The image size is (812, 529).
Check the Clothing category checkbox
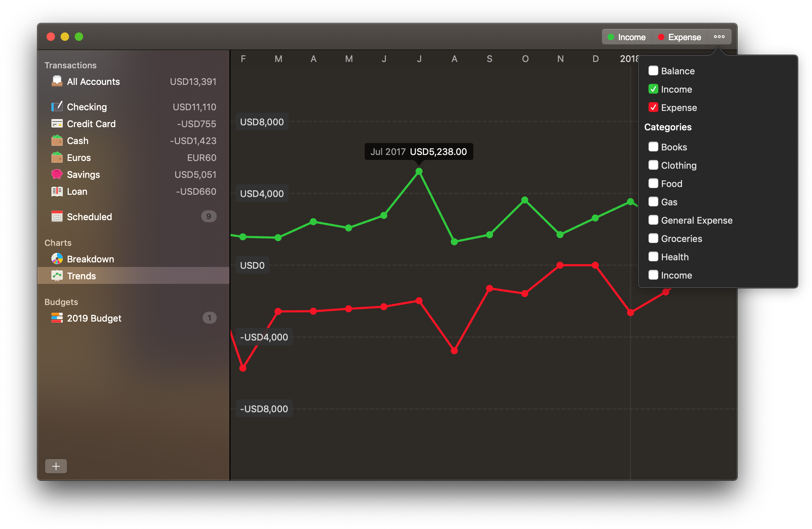coord(653,165)
